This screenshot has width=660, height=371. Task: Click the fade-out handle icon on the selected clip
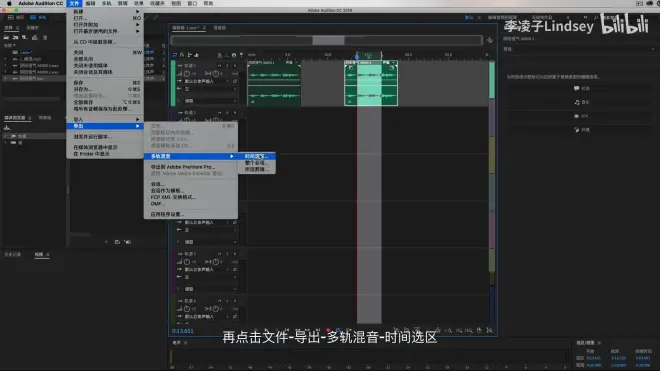[x=391, y=67]
